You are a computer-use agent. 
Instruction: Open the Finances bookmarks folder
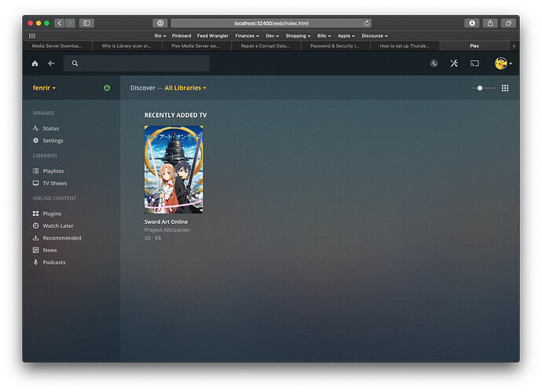tap(247, 35)
